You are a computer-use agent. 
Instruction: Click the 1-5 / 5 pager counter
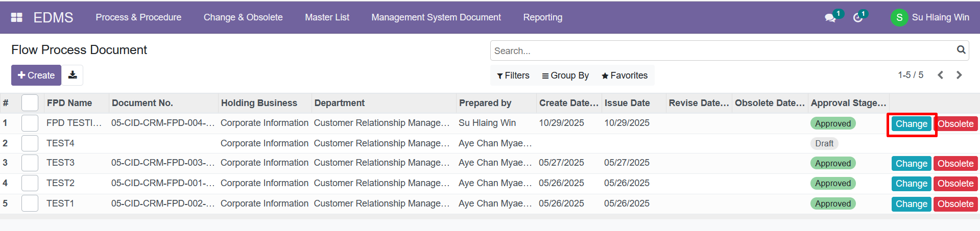click(x=911, y=75)
